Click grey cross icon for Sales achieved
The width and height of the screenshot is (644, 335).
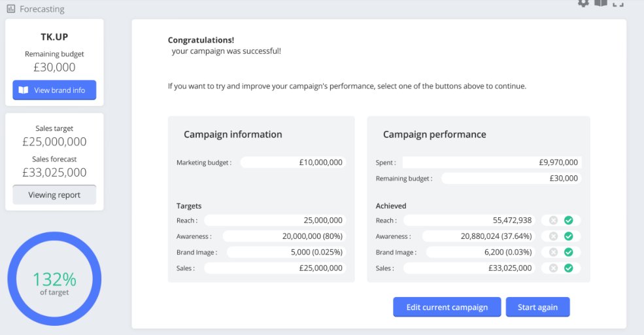tap(553, 268)
